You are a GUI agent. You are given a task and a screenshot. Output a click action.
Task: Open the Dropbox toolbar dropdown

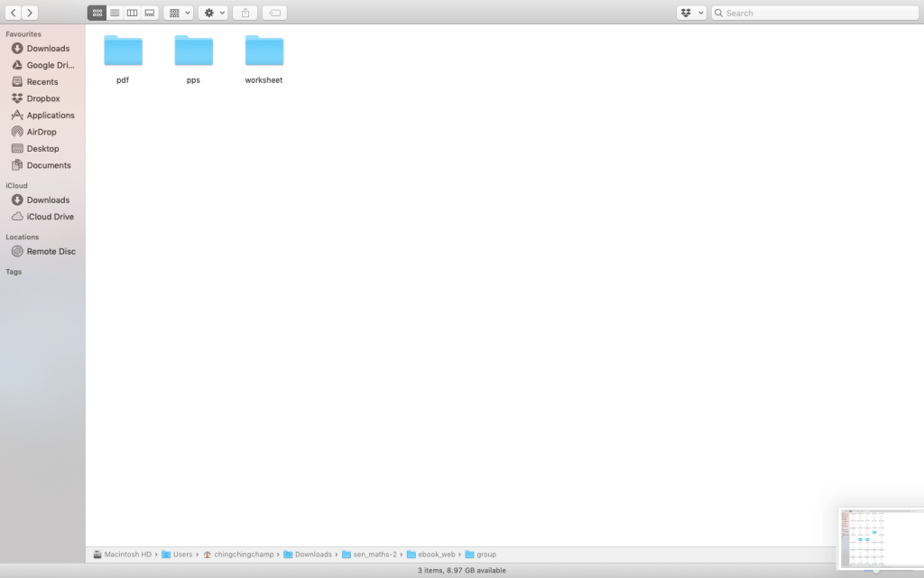click(691, 13)
